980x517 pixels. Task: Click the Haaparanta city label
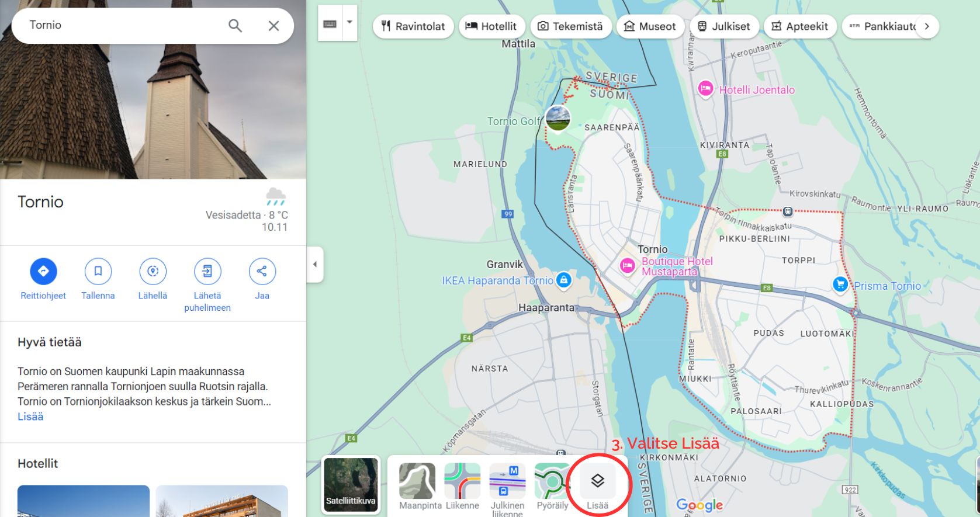pyautogui.click(x=546, y=307)
